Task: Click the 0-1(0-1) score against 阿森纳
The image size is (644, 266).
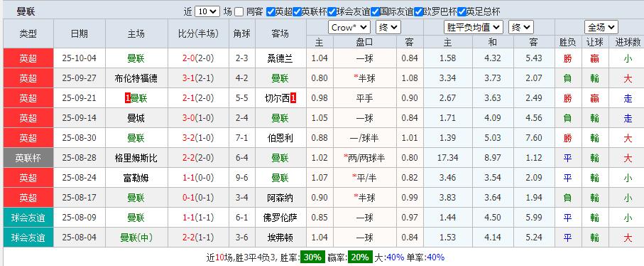Action: point(198,198)
